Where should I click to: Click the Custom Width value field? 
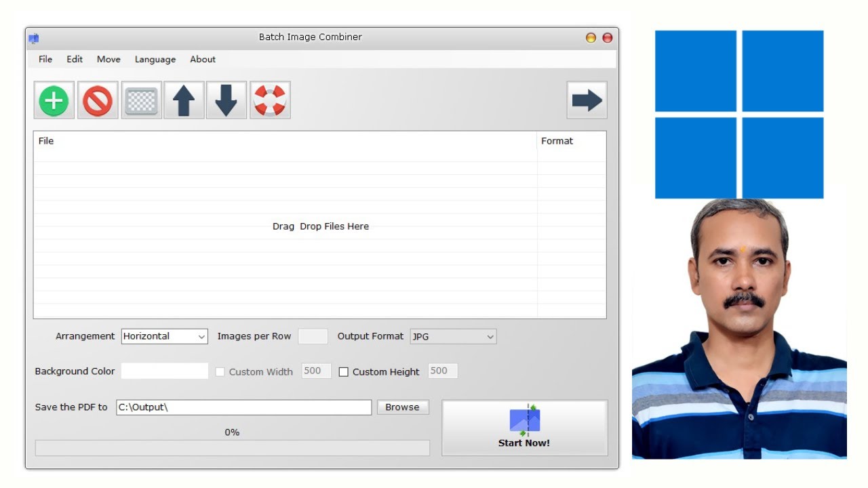317,371
